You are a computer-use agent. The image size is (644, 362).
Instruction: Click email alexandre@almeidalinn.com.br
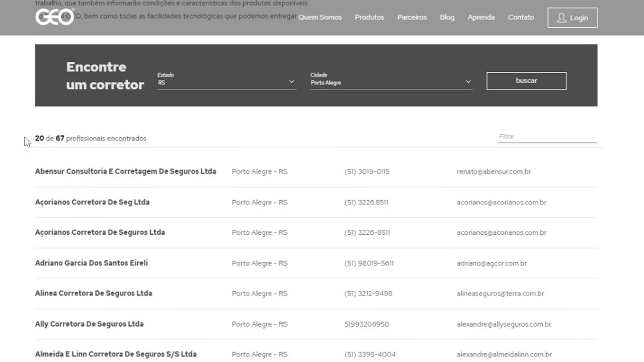point(504,354)
